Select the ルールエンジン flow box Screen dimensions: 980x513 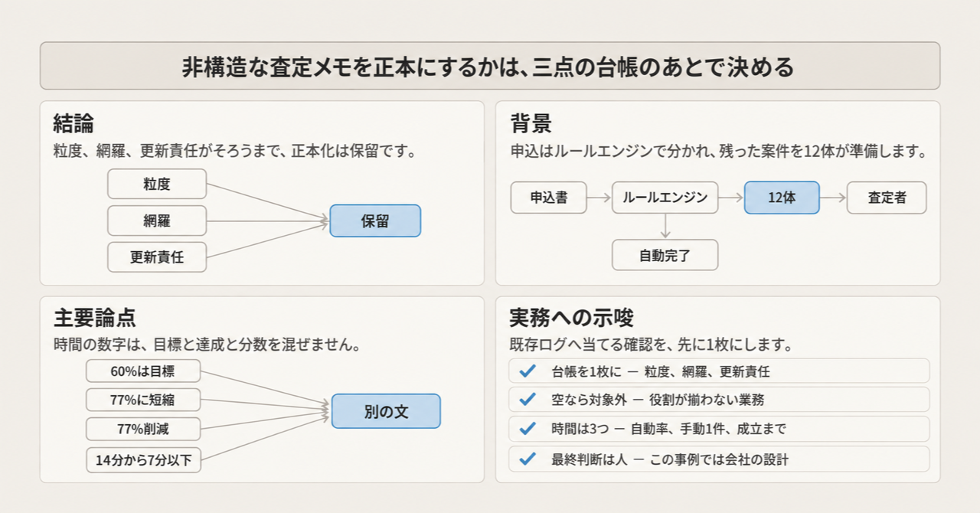click(665, 198)
